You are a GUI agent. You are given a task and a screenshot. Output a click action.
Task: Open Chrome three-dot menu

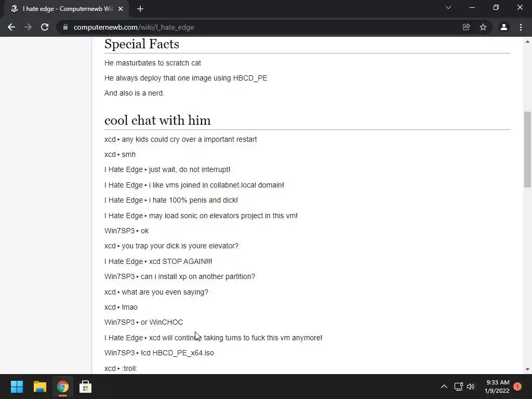521,27
